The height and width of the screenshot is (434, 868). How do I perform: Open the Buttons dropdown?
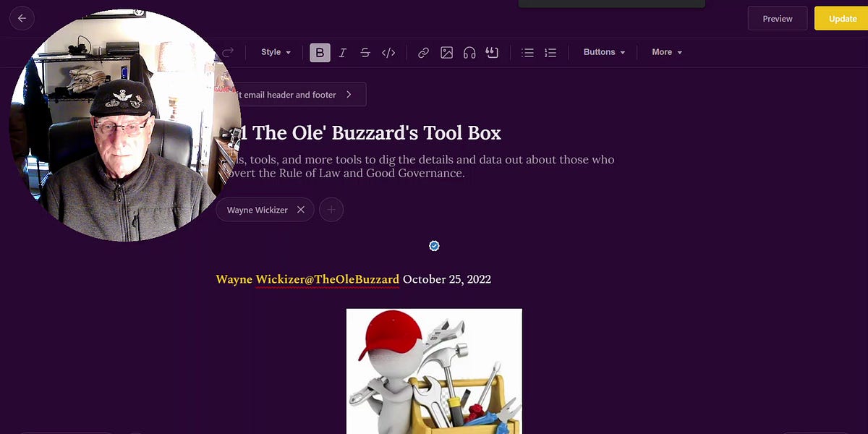point(603,52)
